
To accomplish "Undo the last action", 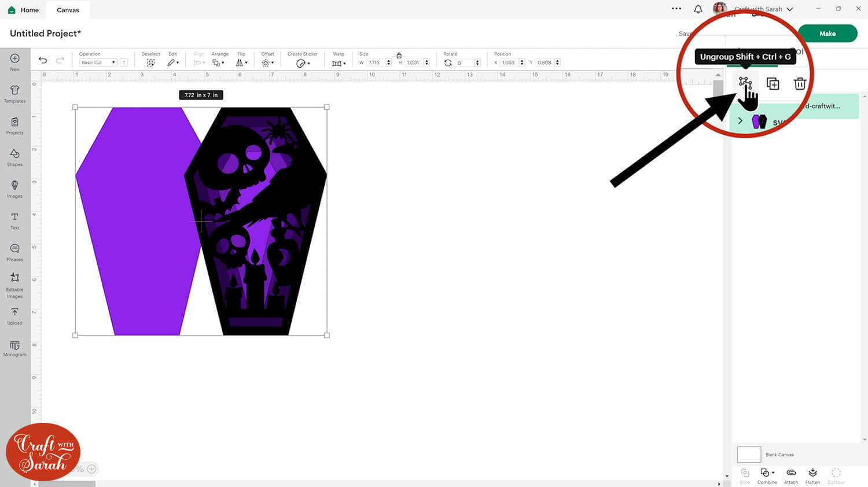I will [43, 60].
